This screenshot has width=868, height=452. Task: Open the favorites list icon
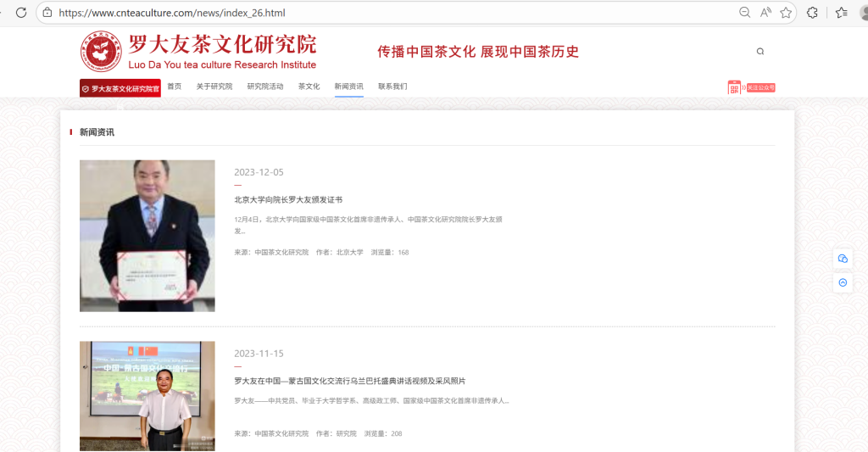tap(841, 13)
